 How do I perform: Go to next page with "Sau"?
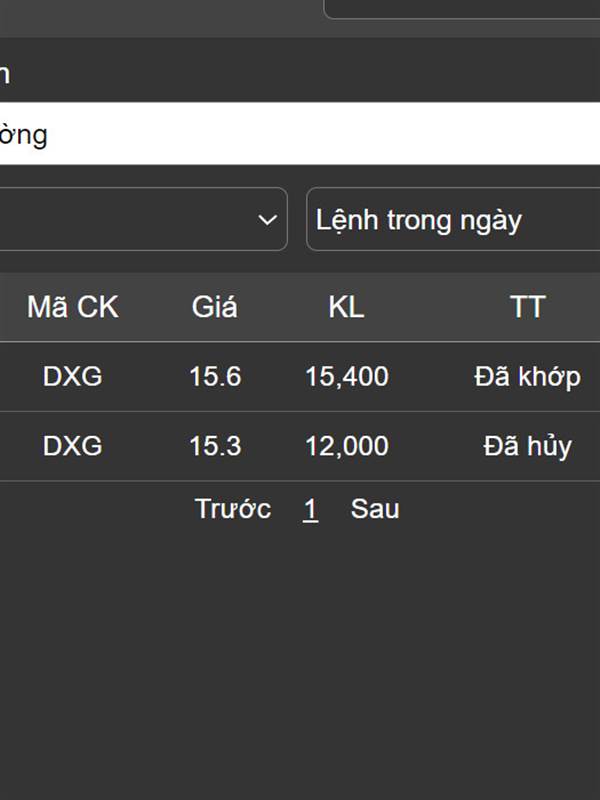pos(375,509)
